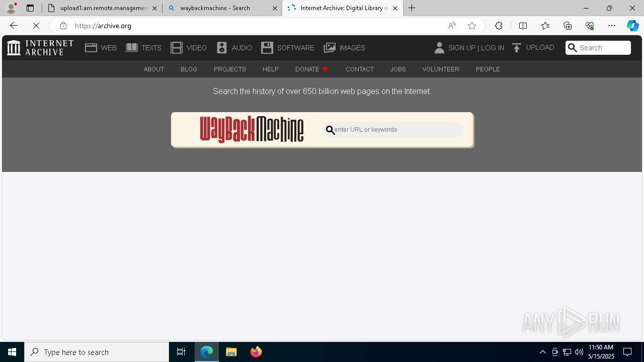Open File Explorer from the taskbar
The height and width of the screenshot is (362, 644).
point(231,352)
